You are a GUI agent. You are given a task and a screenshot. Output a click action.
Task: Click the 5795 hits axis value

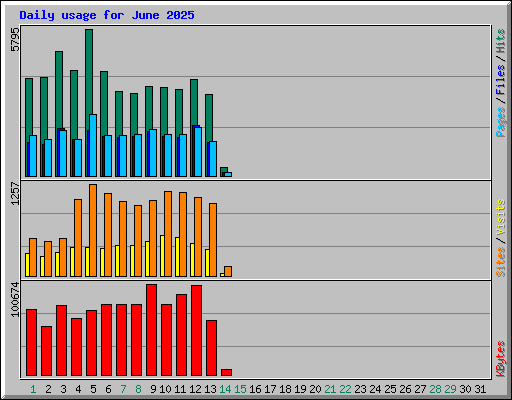[15, 40]
